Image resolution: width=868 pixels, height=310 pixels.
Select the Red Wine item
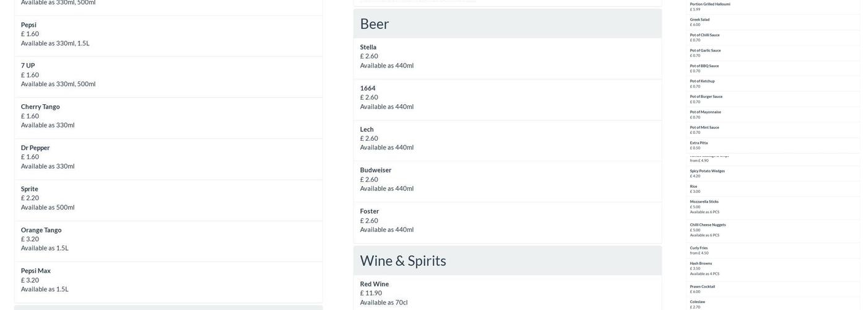(374, 284)
